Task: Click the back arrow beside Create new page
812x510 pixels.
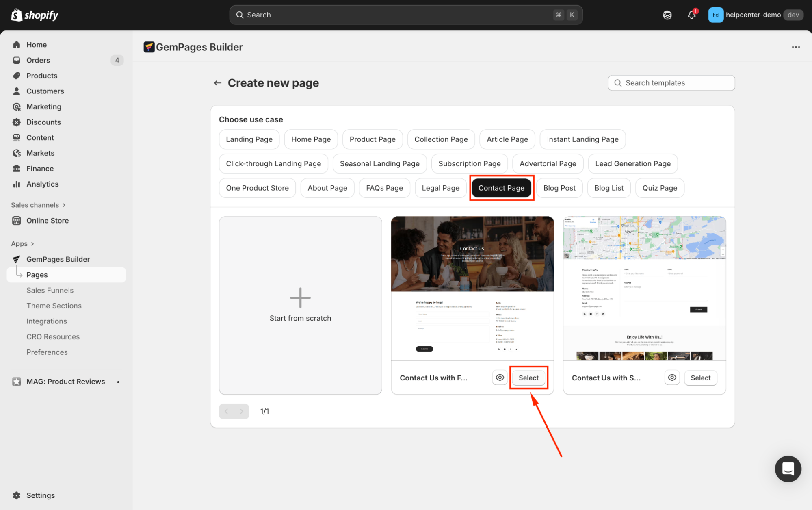Action: (x=218, y=83)
